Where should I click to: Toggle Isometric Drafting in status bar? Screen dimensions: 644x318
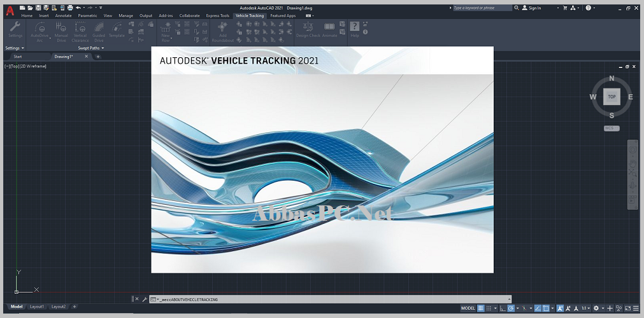point(524,308)
